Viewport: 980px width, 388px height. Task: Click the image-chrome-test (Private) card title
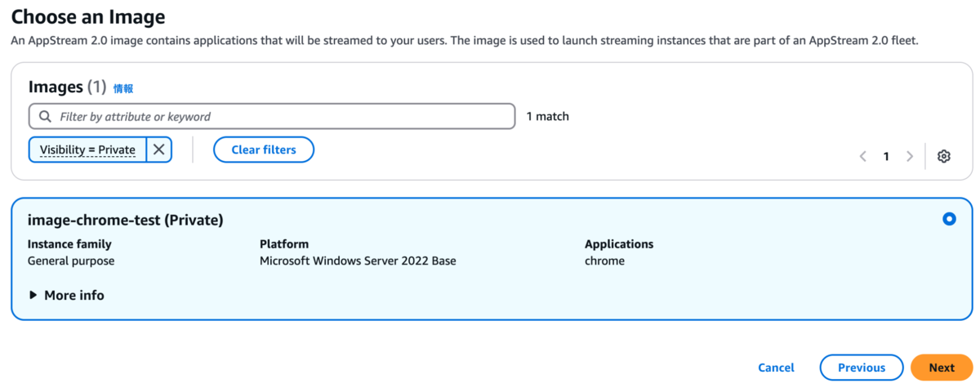(x=126, y=220)
